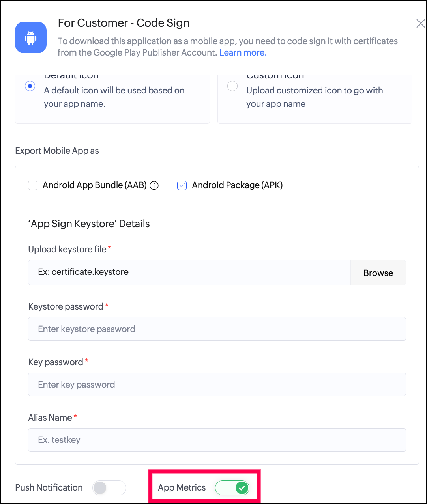
Task: Click the Android App Bundle (AAB) label
Action: click(x=95, y=185)
